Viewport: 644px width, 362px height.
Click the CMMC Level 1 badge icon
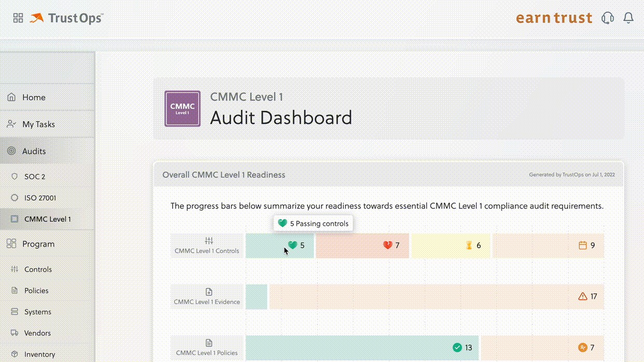(182, 108)
